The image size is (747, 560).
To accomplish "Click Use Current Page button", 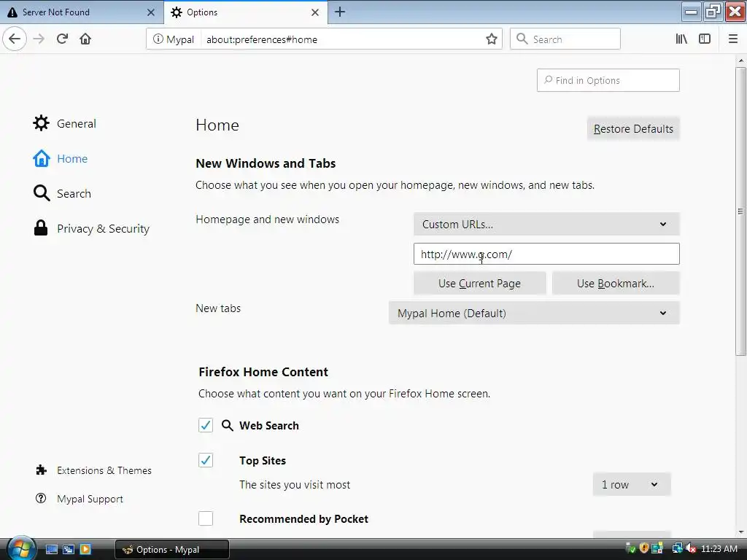I will pos(479,284).
